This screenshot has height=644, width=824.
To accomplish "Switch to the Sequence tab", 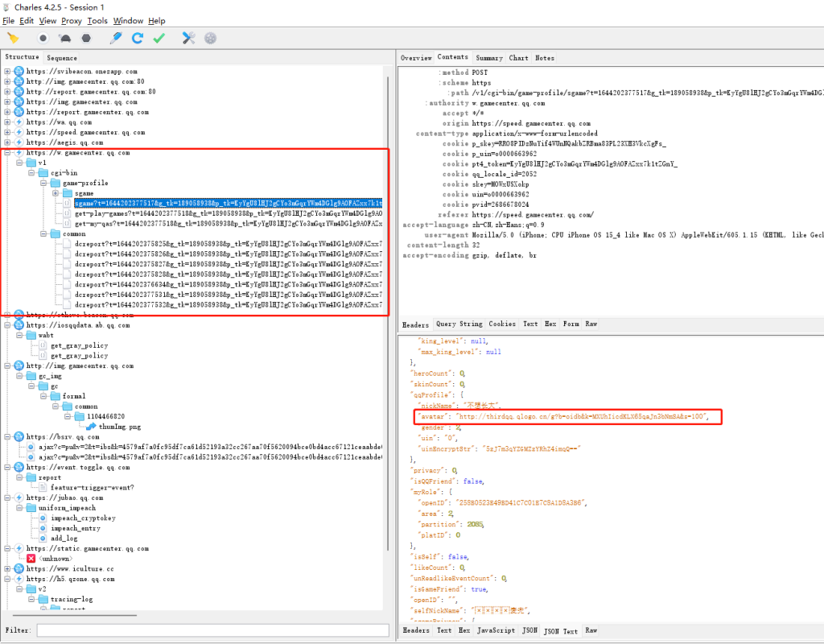I will [62, 58].
